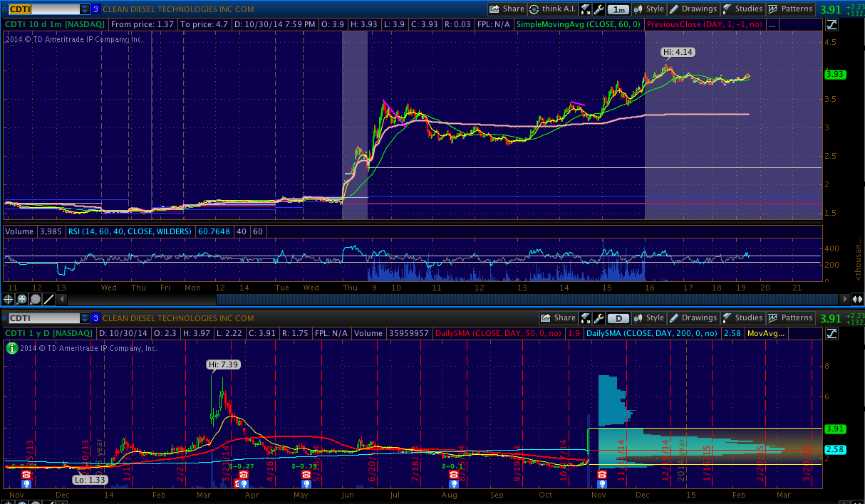Expand the top CDTI symbol dropdown arrow
Image resolution: width=865 pixels, height=504 pixels.
pyautogui.click(x=85, y=9)
